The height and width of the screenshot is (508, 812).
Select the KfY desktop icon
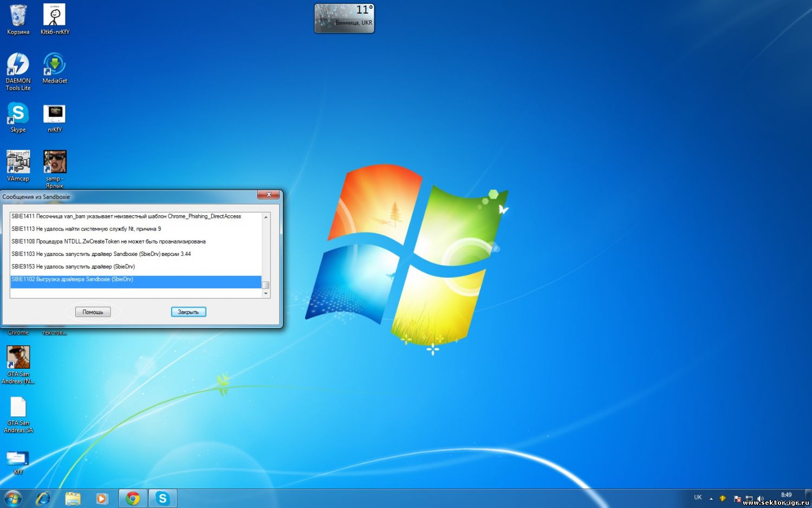tap(18, 462)
